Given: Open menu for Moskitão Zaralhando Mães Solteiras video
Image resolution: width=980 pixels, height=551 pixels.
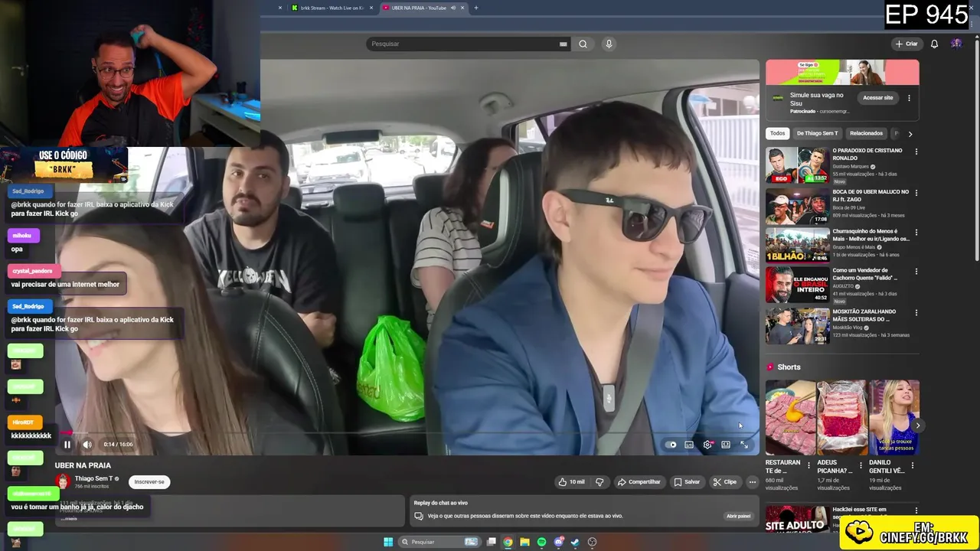Looking at the screenshot, I should (916, 313).
